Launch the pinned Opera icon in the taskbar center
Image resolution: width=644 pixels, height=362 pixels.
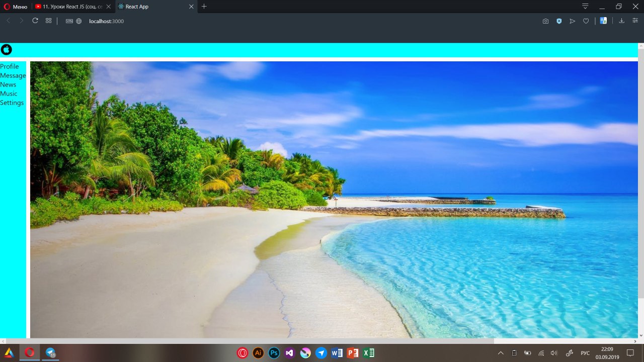click(243, 353)
